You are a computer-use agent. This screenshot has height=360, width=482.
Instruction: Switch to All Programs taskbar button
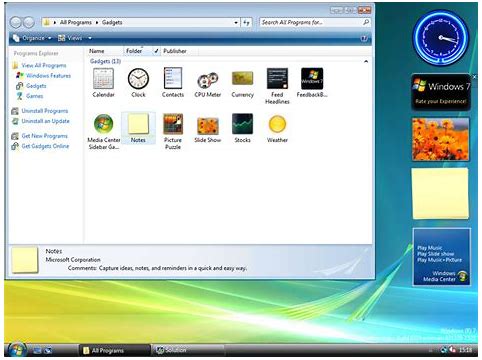114,350
